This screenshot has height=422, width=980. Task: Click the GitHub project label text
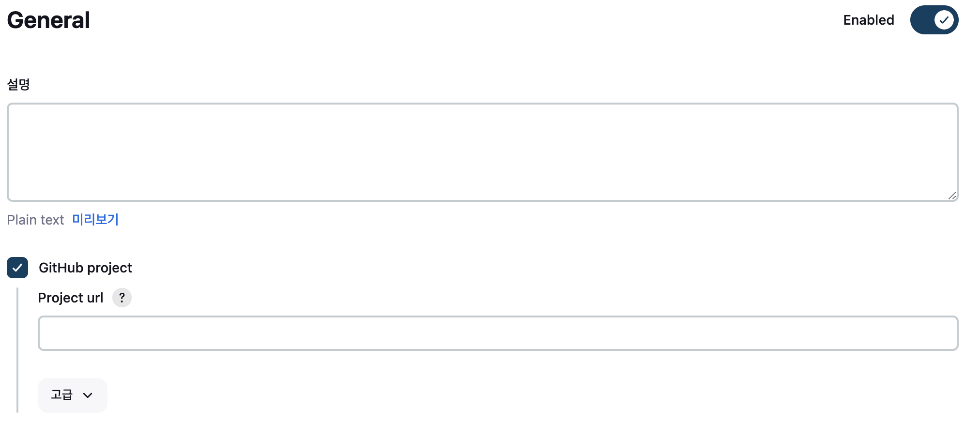click(85, 268)
